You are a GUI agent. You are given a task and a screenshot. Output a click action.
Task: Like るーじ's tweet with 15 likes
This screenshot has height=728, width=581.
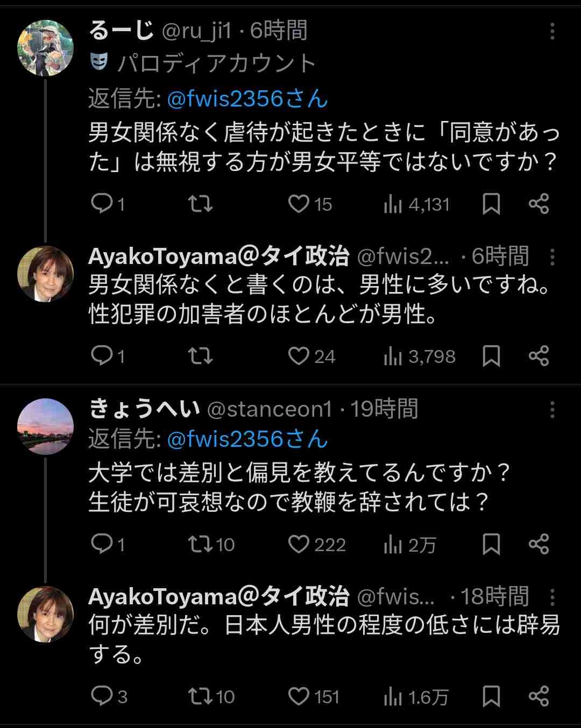click(299, 204)
